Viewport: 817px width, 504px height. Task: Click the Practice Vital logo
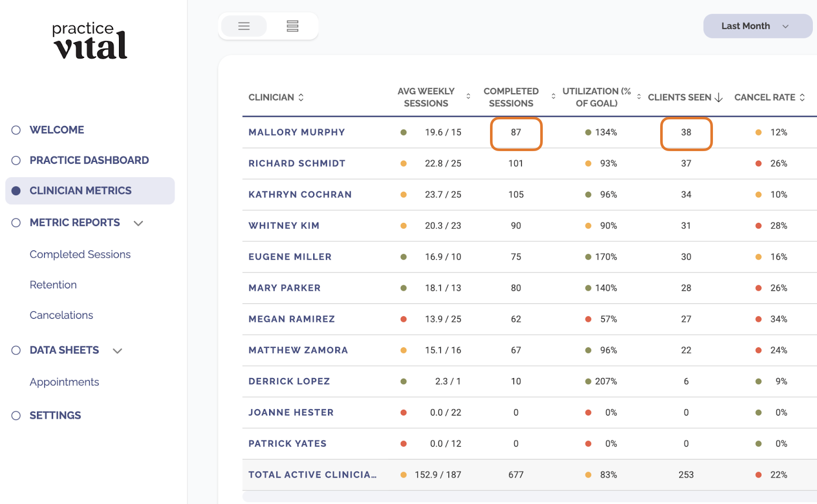pos(90,40)
